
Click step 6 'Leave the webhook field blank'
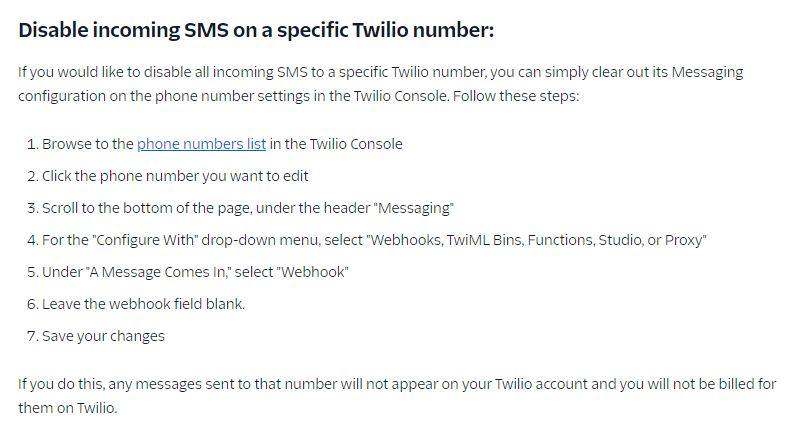tap(143, 304)
